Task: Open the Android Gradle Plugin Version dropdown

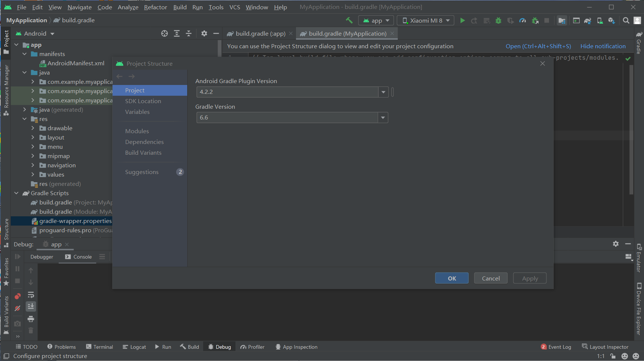Action: click(x=383, y=92)
